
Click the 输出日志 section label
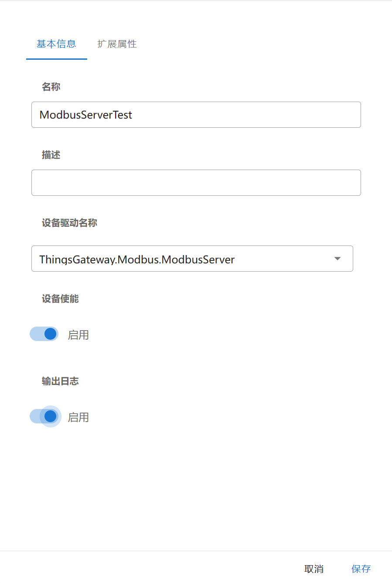(x=60, y=381)
